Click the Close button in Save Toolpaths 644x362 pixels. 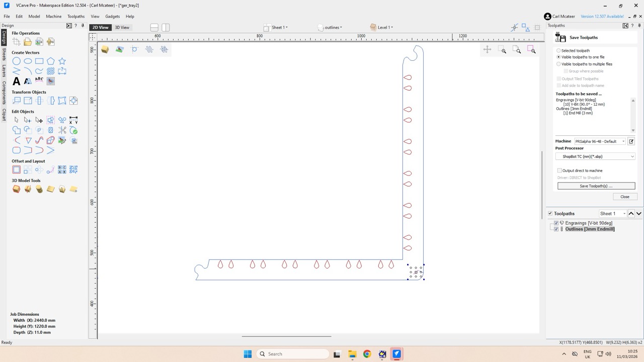point(625,197)
